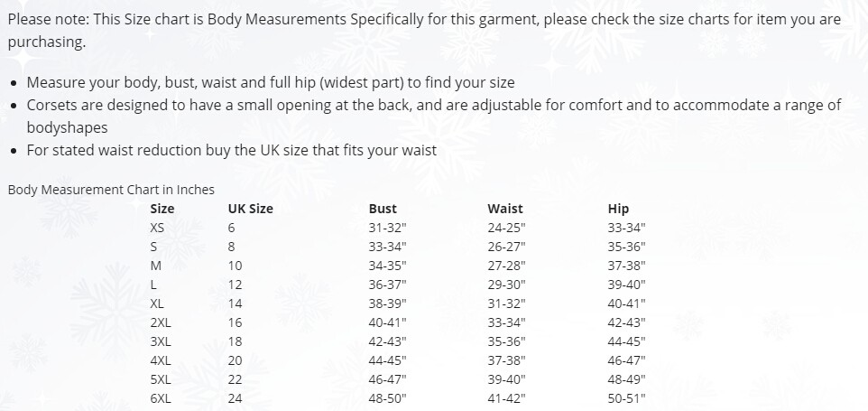Click the Size column header
The image size is (868, 411).
[x=162, y=209]
